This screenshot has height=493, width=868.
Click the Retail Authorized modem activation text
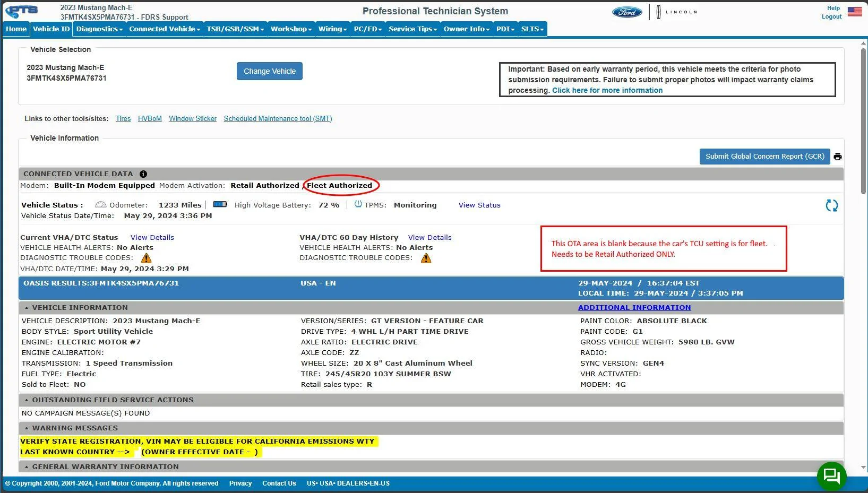click(x=265, y=186)
